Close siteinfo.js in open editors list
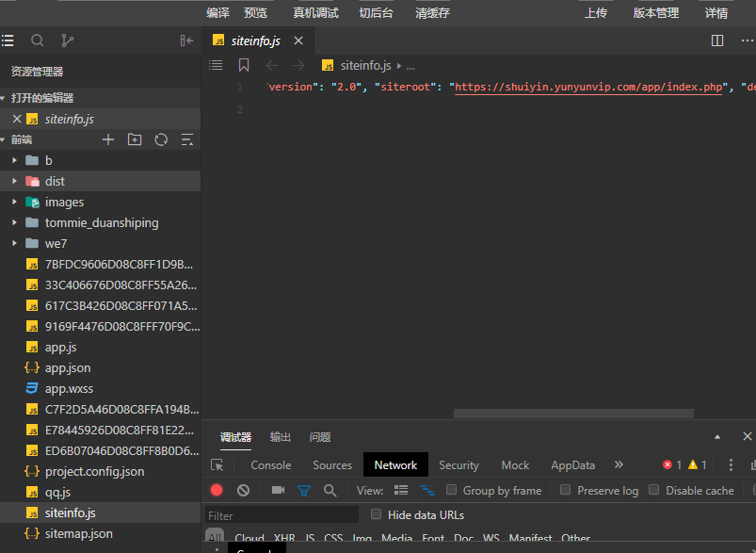 click(x=17, y=119)
